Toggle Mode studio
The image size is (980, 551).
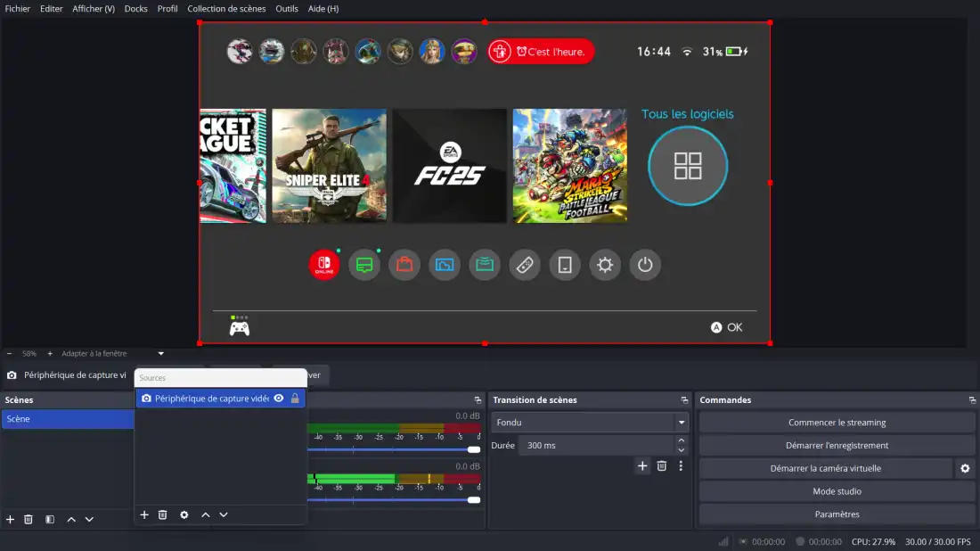(837, 491)
